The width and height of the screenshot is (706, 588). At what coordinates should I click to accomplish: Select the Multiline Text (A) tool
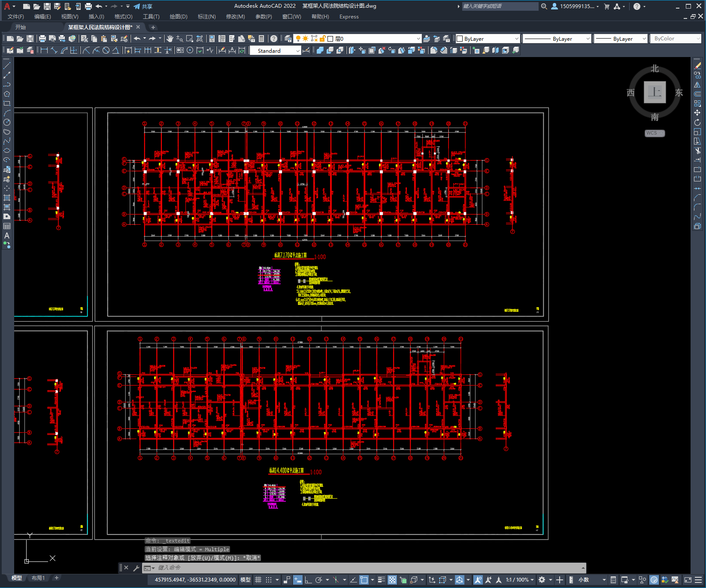[7, 235]
